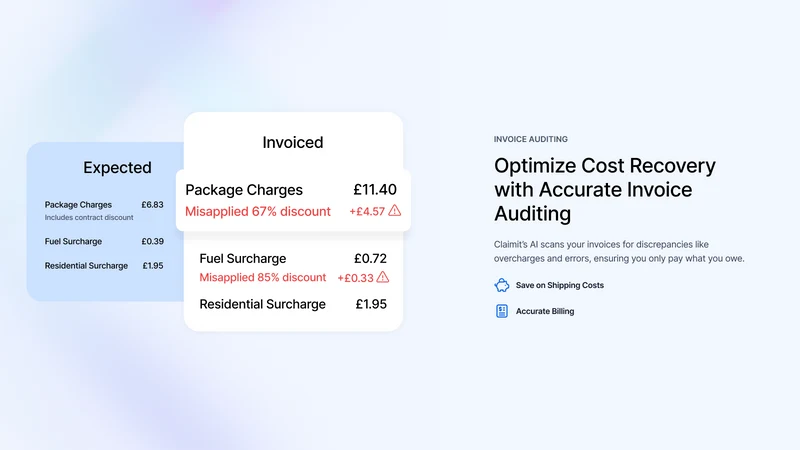The height and width of the screenshot is (450, 800).
Task: Click the 'Save on Shipping Costs' text
Action: 560,285
